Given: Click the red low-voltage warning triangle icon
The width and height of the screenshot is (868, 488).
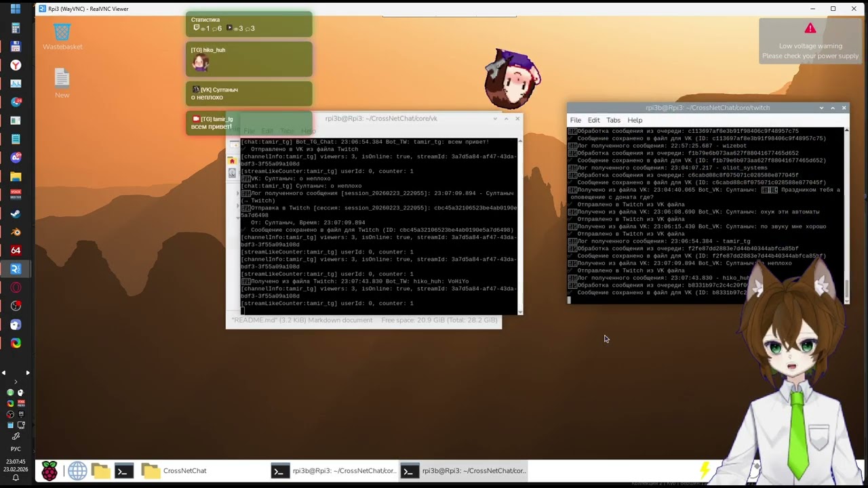Looking at the screenshot, I should pos(810,28).
